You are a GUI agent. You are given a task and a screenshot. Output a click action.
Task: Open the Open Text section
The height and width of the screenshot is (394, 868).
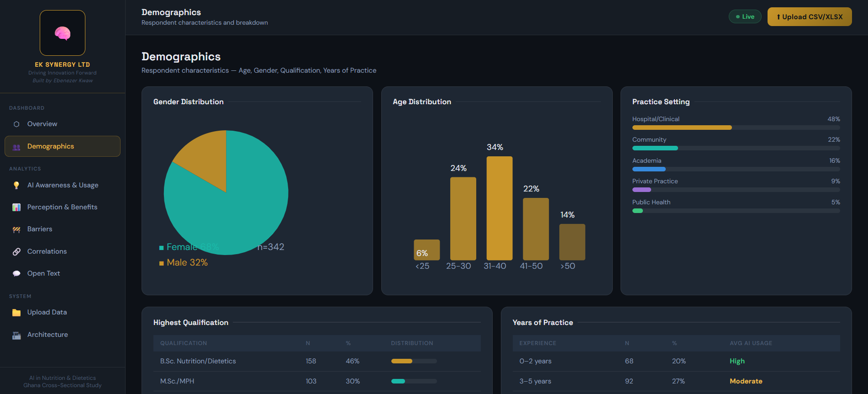63,273
